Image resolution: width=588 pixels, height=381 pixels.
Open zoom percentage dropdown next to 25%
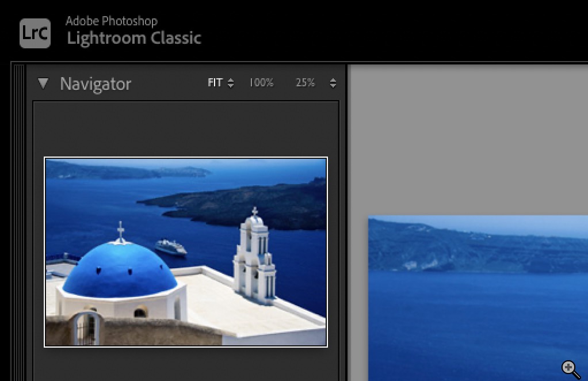(x=333, y=83)
